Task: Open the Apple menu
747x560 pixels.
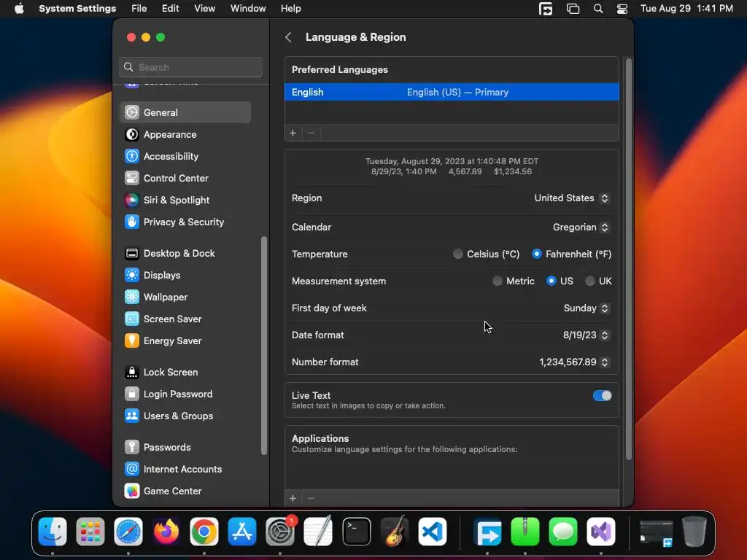Action: (19, 9)
